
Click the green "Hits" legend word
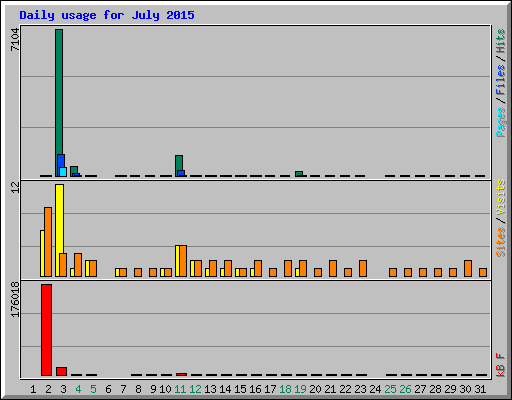tap(501, 41)
